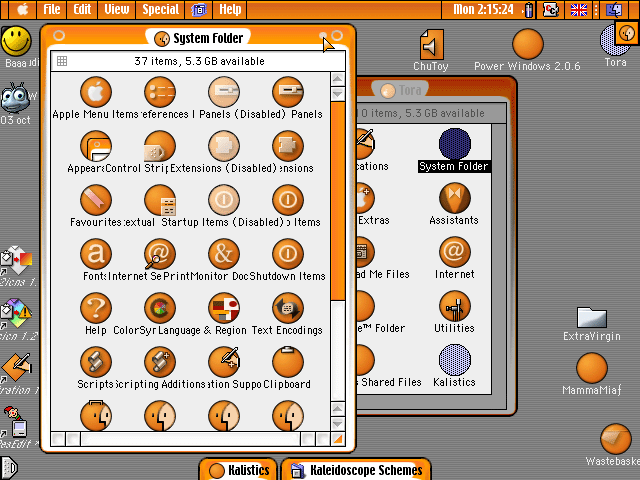Open the UK flag keyboard menu

579,10
